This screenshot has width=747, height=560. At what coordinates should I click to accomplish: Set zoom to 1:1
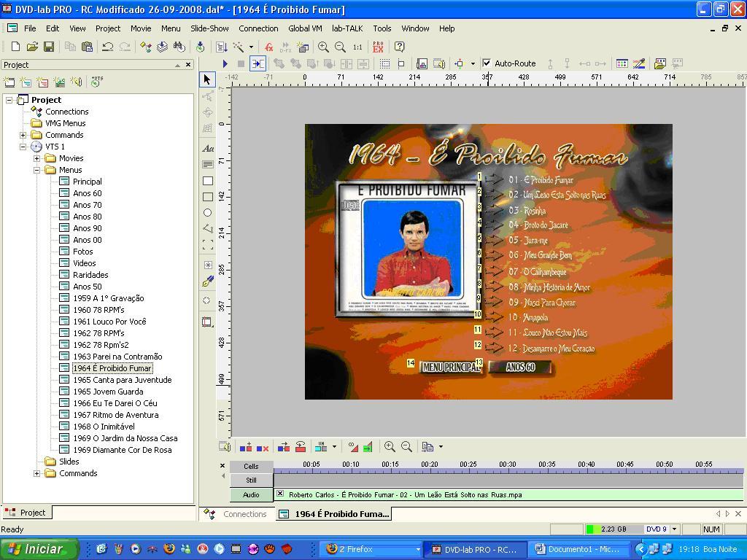tap(357, 47)
